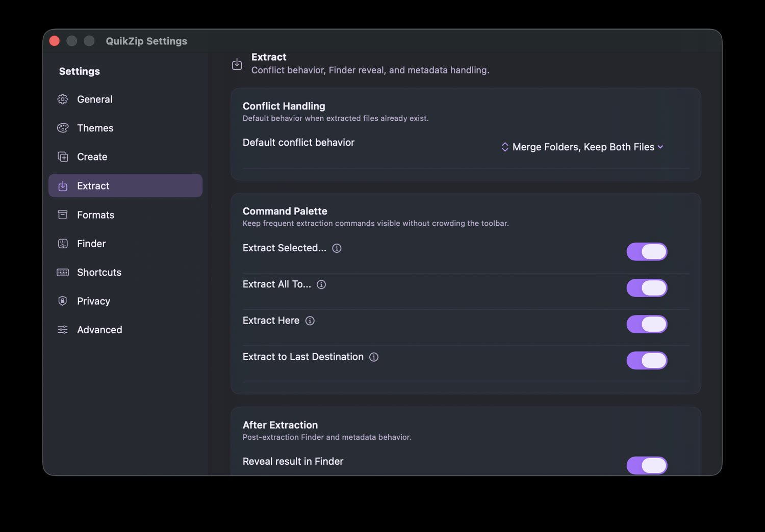765x532 pixels.
Task: Click the Finder face icon in sidebar
Action: coord(63,244)
